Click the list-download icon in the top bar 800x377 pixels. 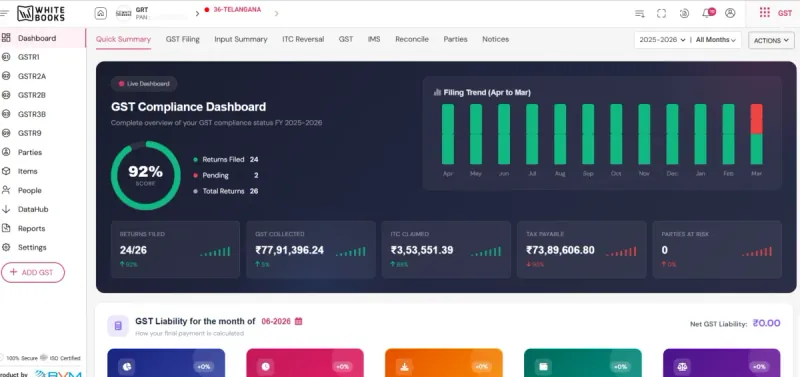coord(639,13)
